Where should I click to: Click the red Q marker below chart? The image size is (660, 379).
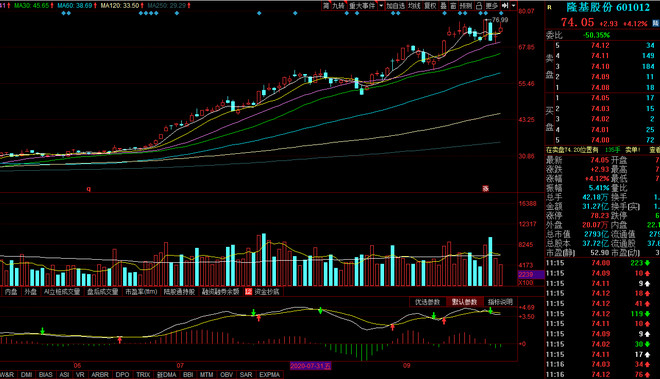pos(88,189)
